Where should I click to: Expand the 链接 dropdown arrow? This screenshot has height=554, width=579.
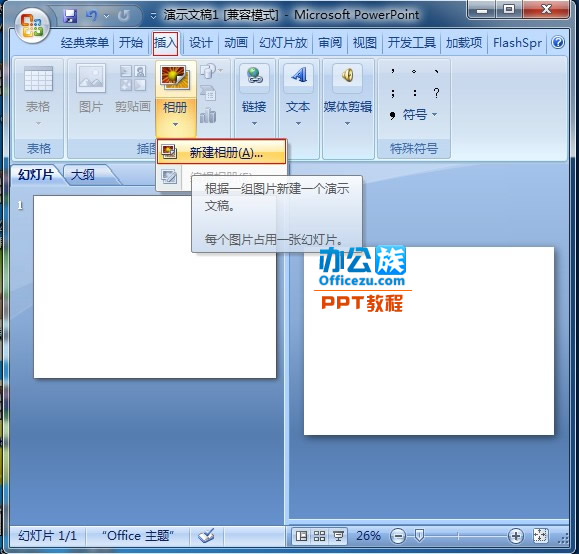click(254, 123)
